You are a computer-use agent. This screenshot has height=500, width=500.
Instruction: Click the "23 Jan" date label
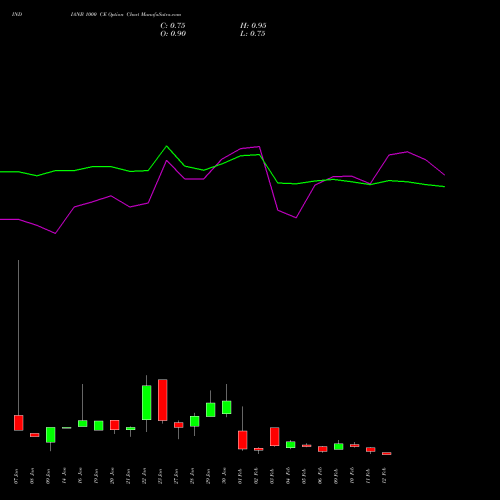160,476
